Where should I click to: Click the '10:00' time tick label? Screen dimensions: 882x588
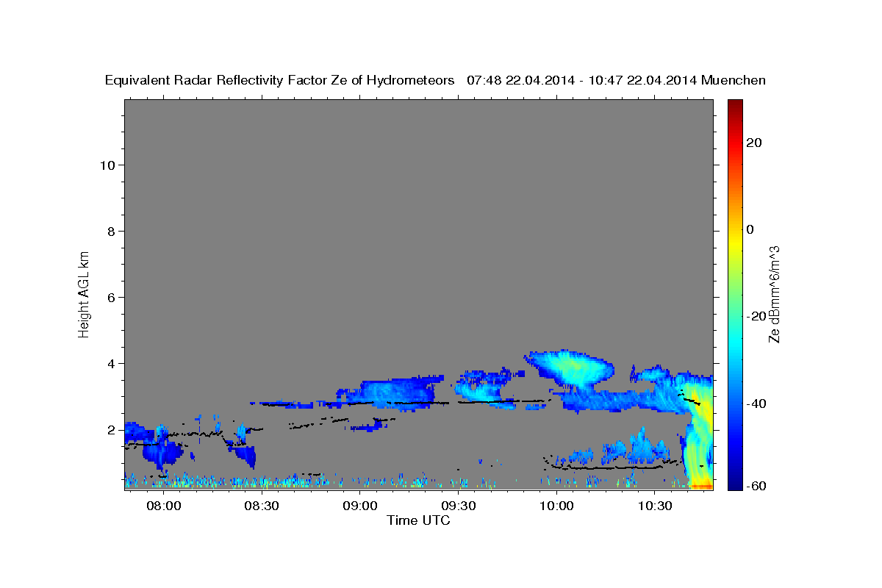click(556, 506)
